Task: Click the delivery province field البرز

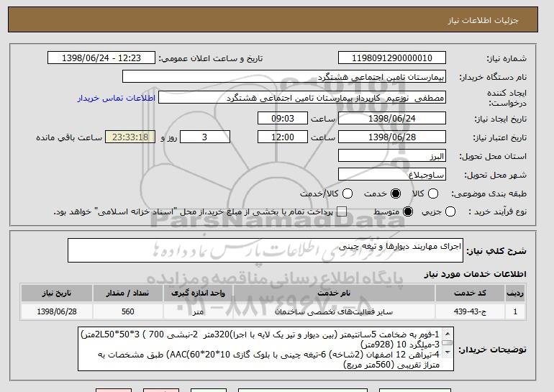Action: click(392, 156)
